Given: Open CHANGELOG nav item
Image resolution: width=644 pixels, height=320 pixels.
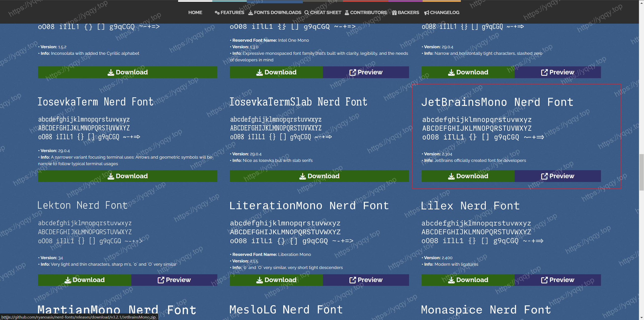Looking at the screenshot, I should click(x=442, y=12).
